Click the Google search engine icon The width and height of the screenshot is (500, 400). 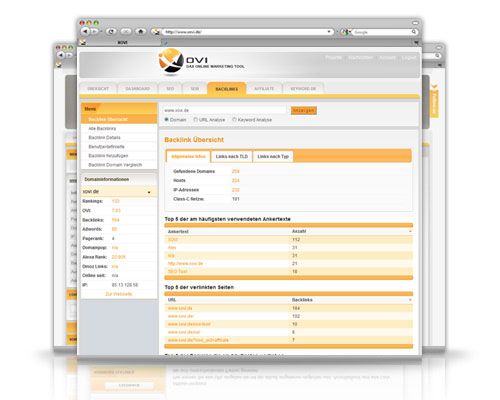[345, 32]
